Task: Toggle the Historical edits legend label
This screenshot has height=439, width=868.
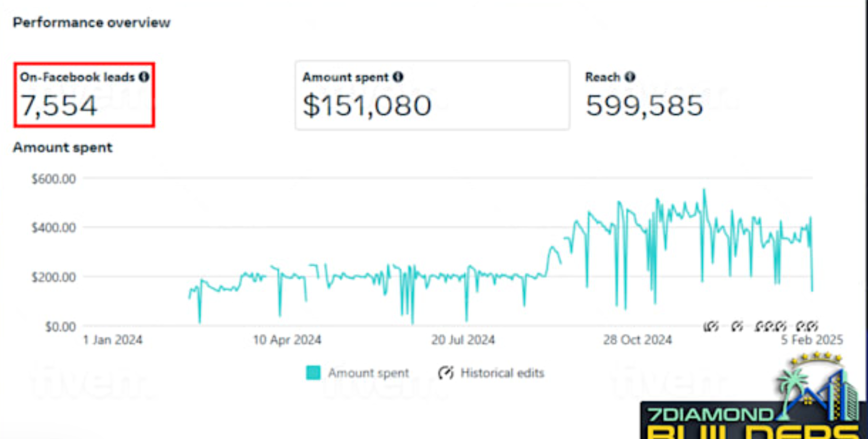Action: point(502,373)
